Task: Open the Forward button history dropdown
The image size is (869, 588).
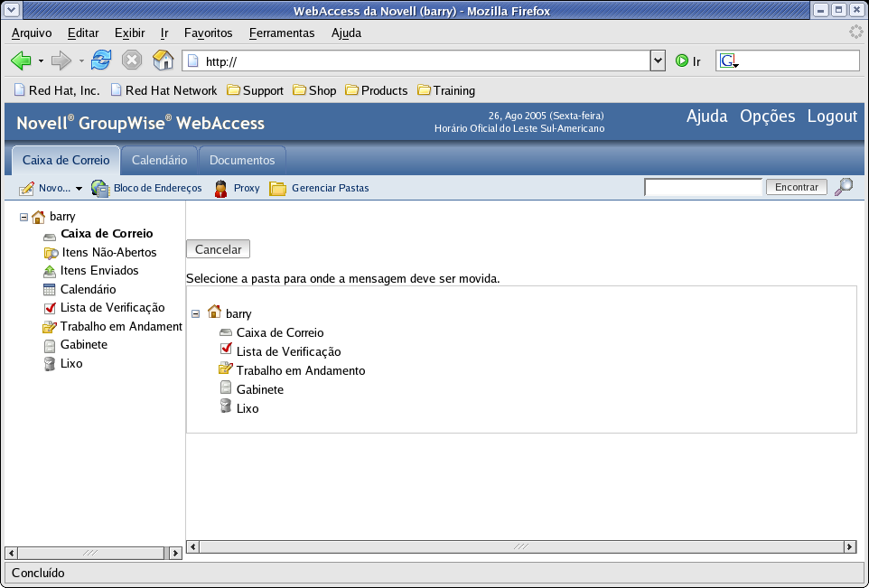Action: pyautogui.click(x=81, y=61)
